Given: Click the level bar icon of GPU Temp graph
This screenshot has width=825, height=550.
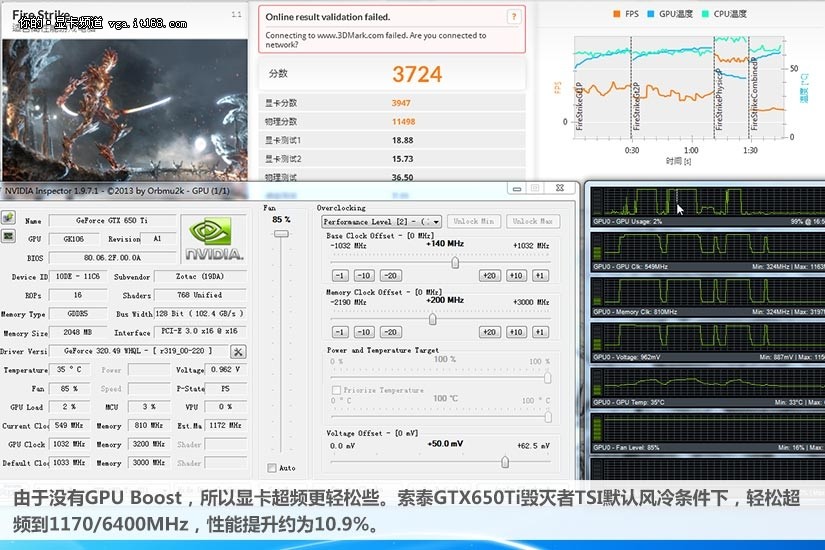Looking at the screenshot, I should click(x=597, y=383).
